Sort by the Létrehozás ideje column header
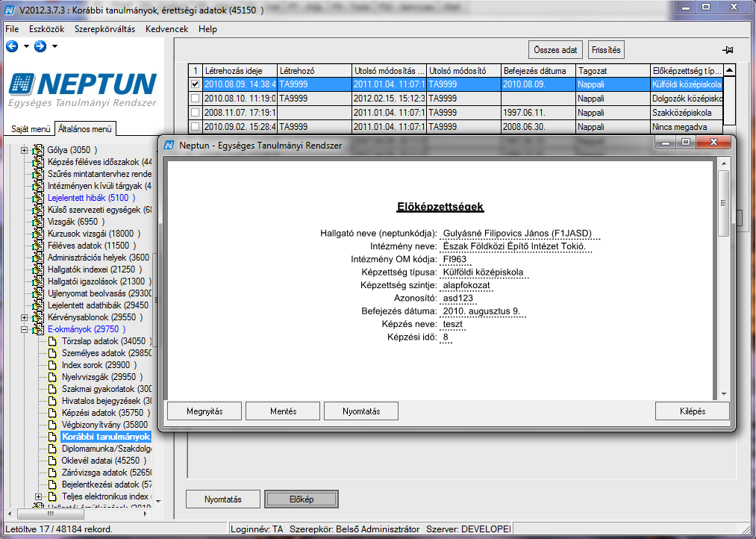This screenshot has width=756, height=539. [240, 71]
